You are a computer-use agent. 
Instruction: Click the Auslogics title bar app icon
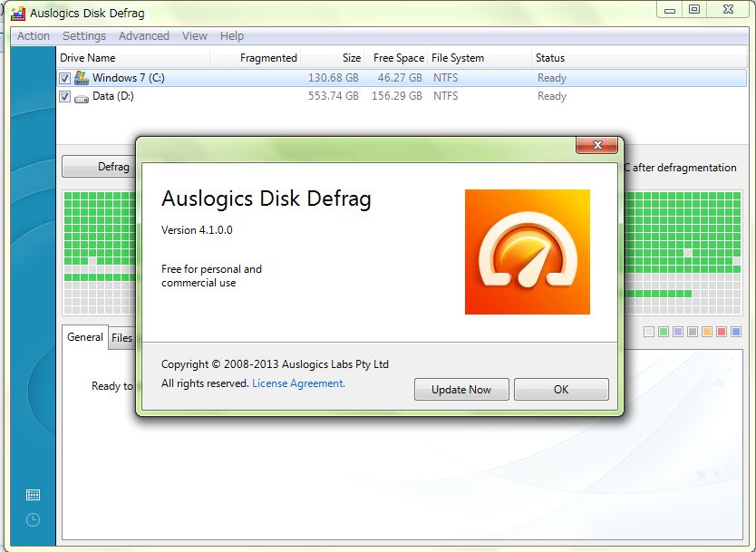17,14
